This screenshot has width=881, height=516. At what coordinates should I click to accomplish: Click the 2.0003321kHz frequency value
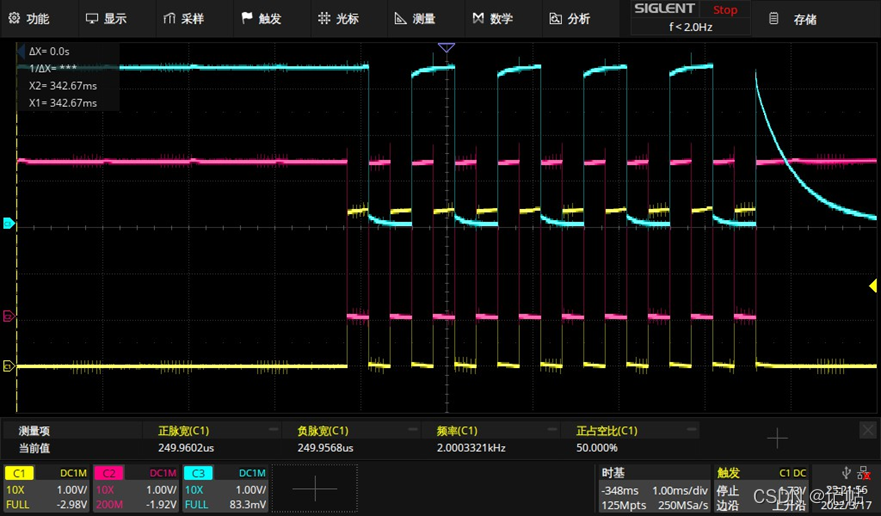coord(471,448)
